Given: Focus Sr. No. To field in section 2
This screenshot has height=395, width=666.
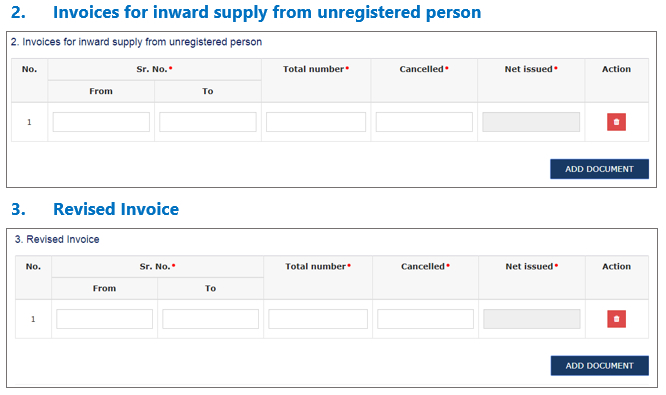Looking at the screenshot, I should tap(208, 122).
